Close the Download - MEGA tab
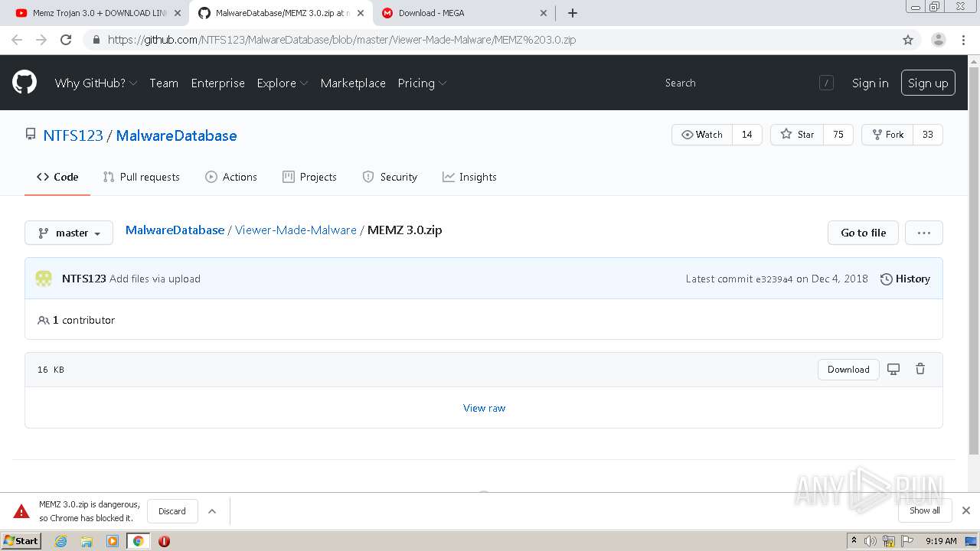This screenshot has height=551, width=980. [x=544, y=13]
